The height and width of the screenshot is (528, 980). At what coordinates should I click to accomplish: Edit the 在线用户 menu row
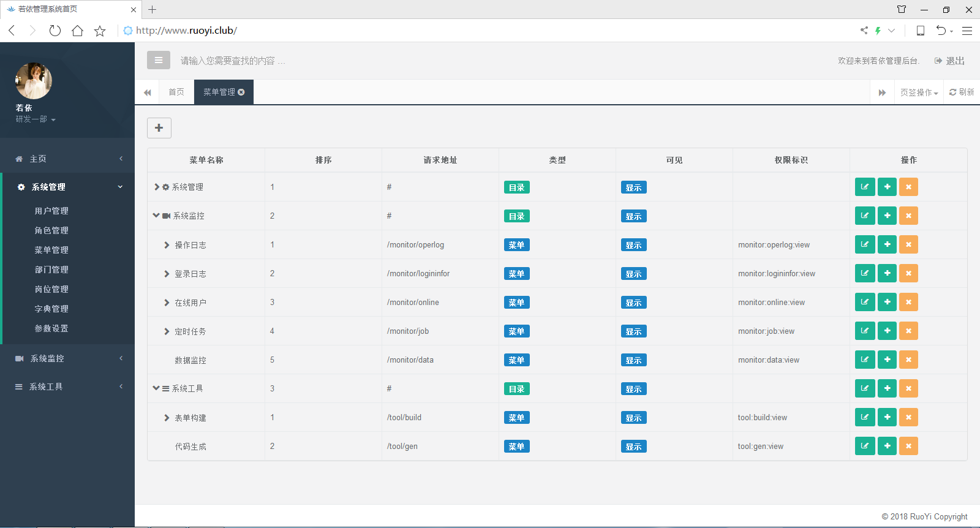865,302
